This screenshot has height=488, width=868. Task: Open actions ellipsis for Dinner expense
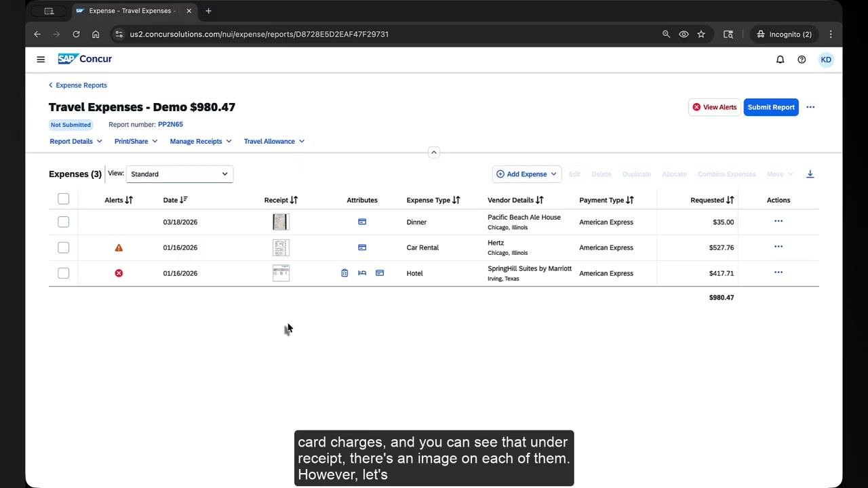778,221
